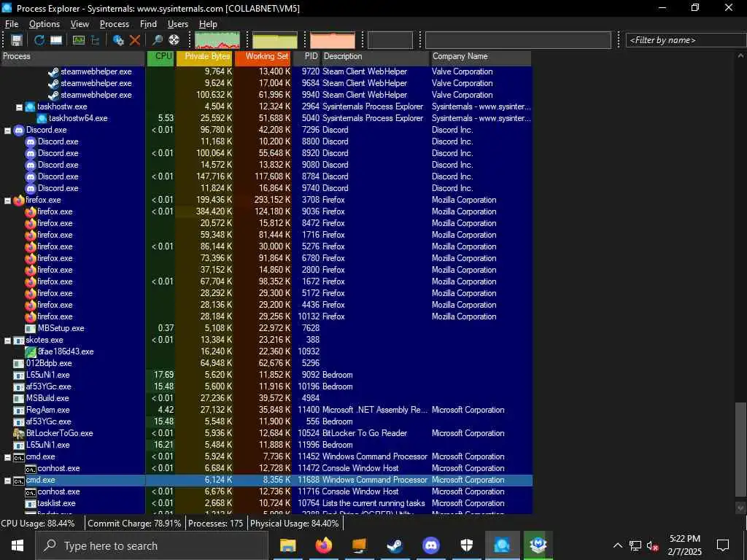Collapse highlighted cmd.exe PID 11688 node

(7, 481)
